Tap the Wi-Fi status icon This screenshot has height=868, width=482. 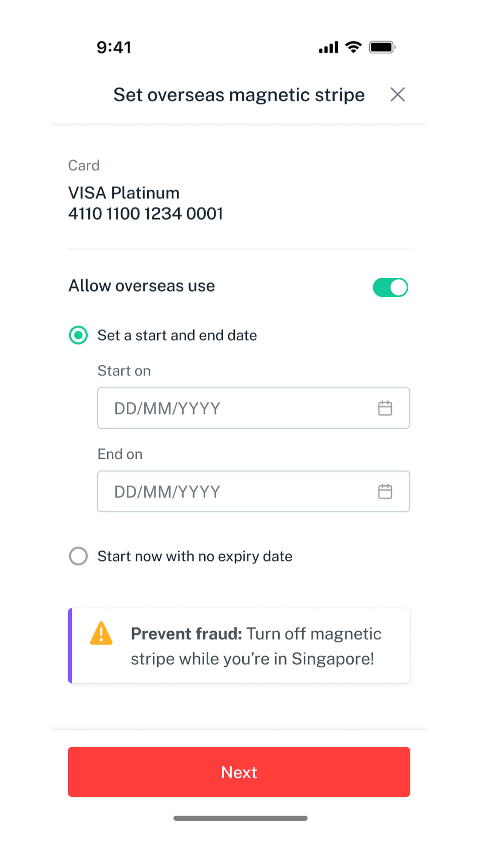click(353, 47)
